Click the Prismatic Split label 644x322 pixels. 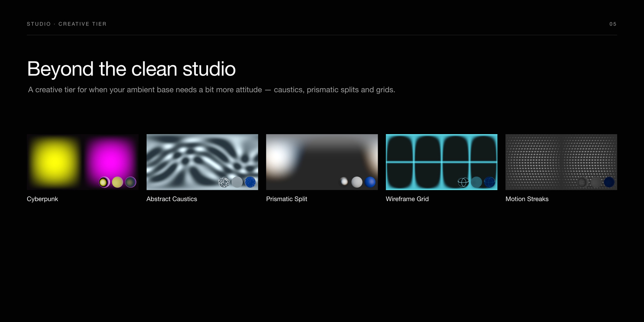(287, 199)
